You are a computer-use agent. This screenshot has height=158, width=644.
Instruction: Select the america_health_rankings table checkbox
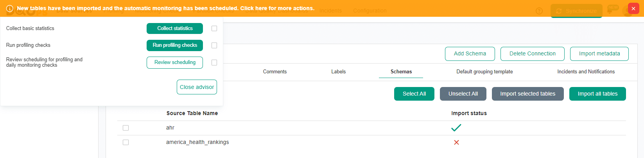tap(126, 142)
